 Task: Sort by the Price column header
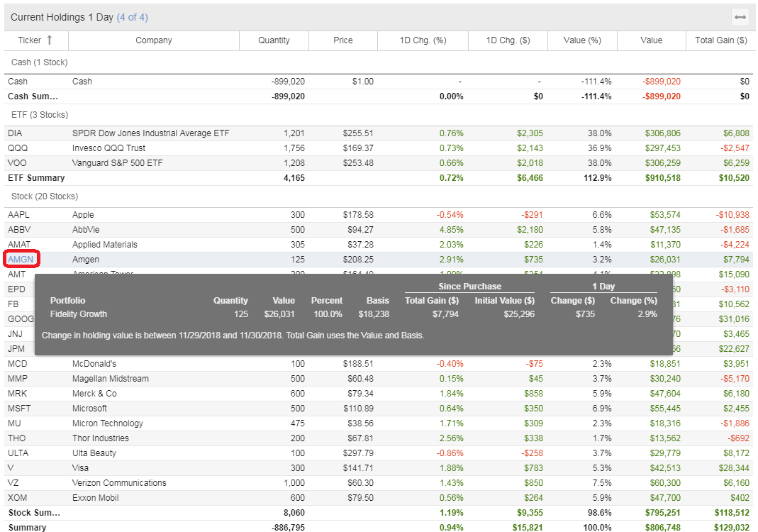pyautogui.click(x=342, y=40)
